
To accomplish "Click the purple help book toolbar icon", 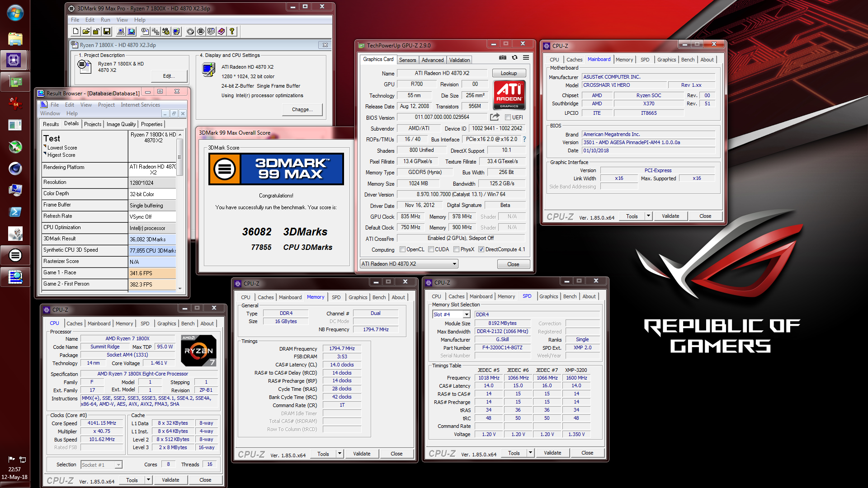I will 222,31.
